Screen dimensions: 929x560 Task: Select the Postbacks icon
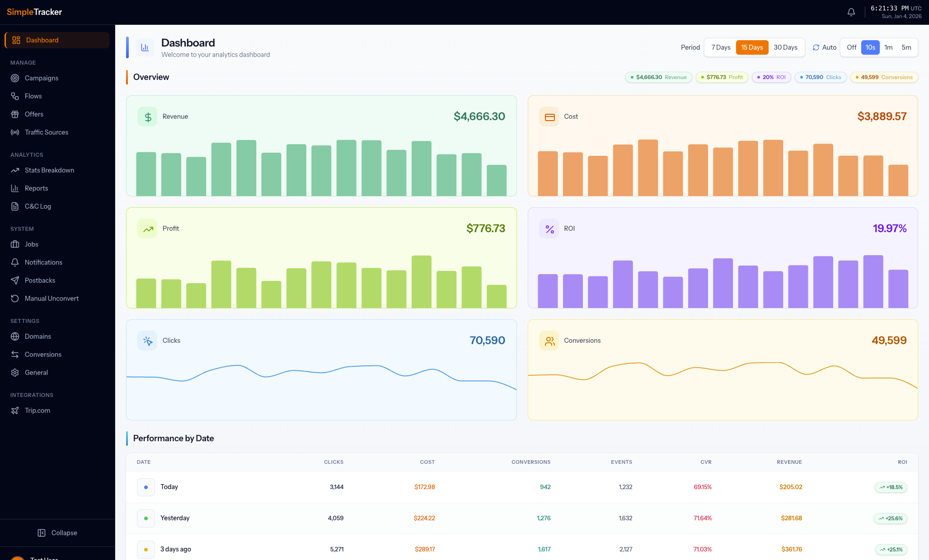[x=15, y=280]
